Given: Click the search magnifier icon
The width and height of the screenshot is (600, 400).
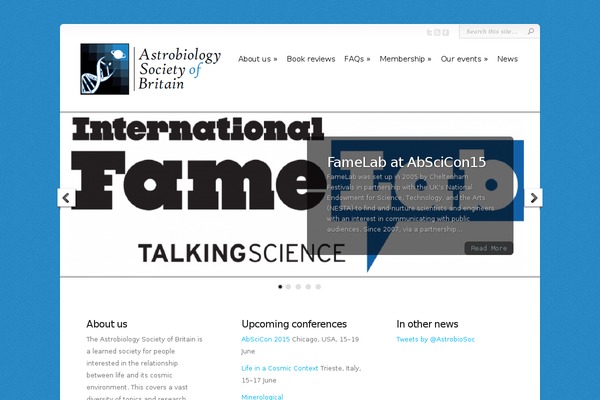Looking at the screenshot, I should pos(531,31).
